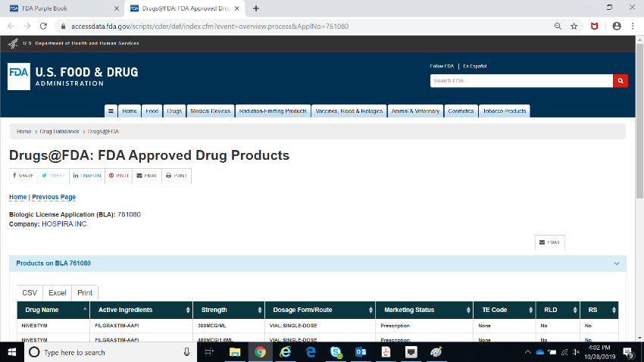Open the Windows Start menu
This screenshot has width=644, height=362.
[12, 352]
